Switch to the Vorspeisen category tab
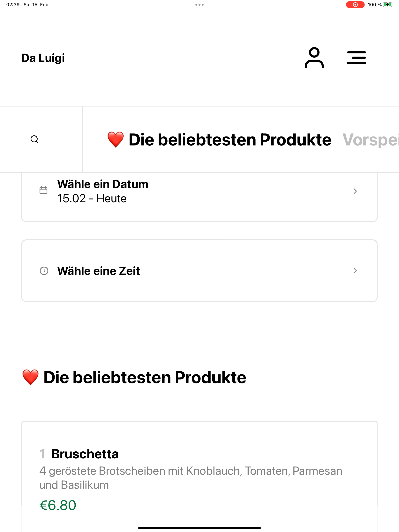 click(x=371, y=139)
